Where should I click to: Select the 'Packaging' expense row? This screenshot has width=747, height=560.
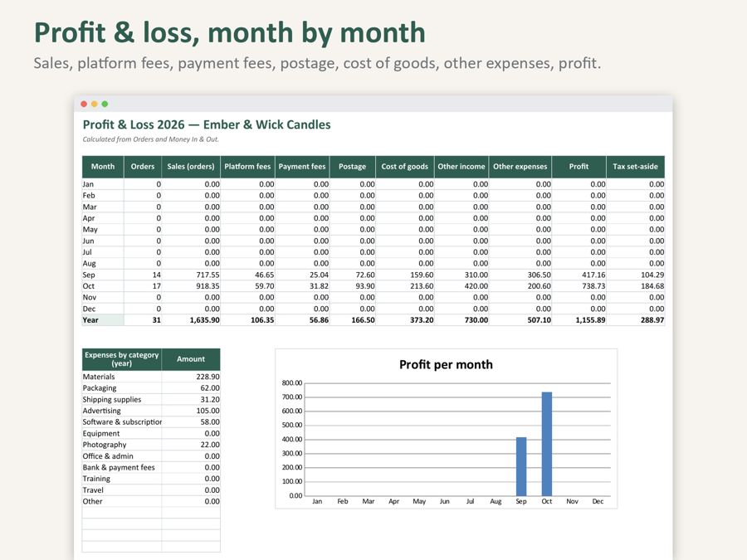pos(151,388)
